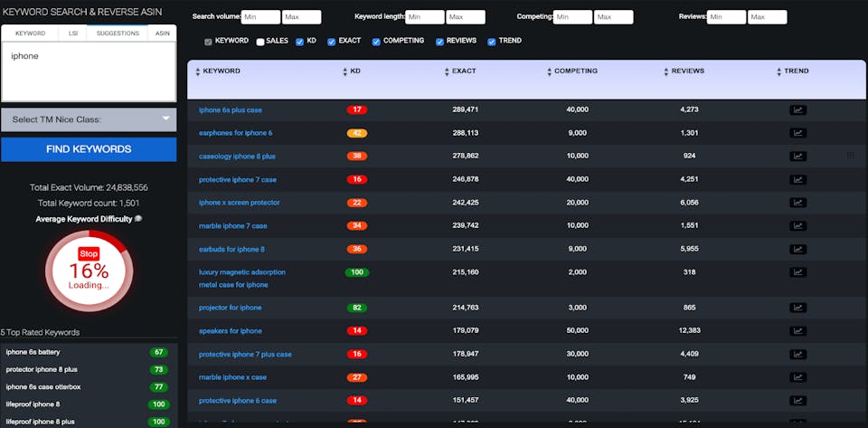Show trend graph for projector for iphone
Viewport: 868px width, 428px height.
(x=797, y=308)
